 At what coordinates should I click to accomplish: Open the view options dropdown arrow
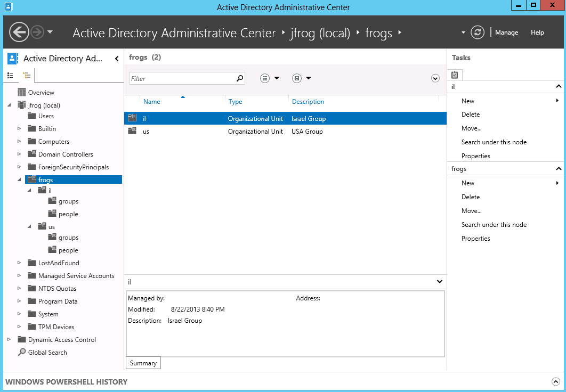[x=277, y=78]
